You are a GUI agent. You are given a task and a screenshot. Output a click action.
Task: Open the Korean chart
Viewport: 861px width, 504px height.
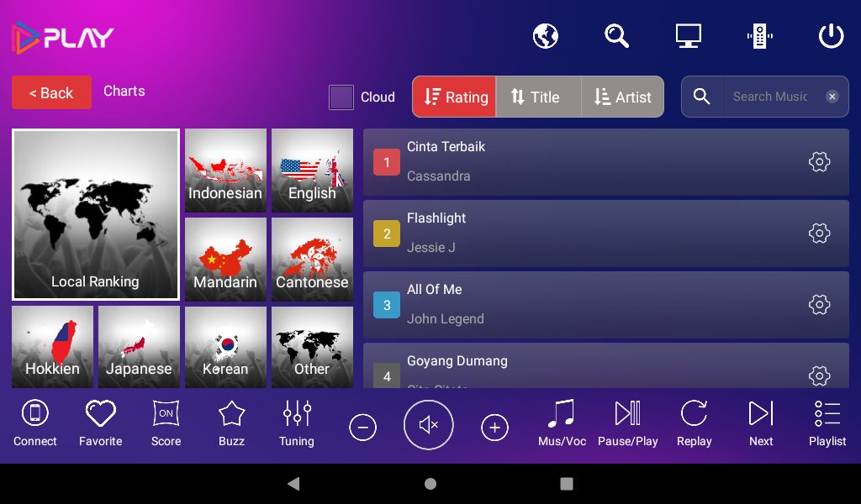click(x=225, y=347)
